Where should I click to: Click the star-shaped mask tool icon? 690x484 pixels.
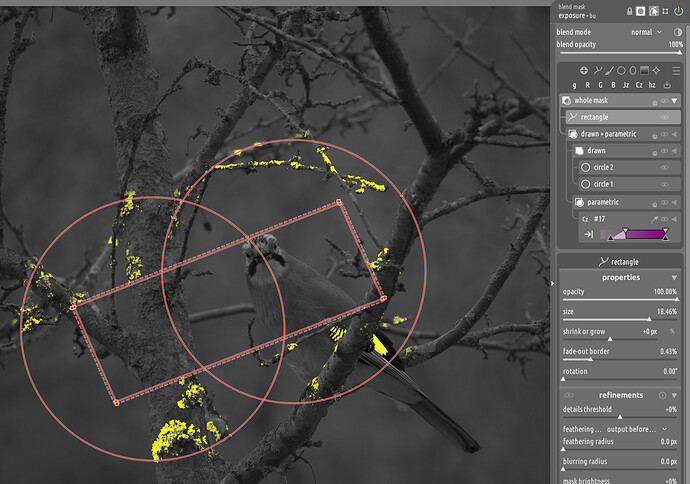656,70
